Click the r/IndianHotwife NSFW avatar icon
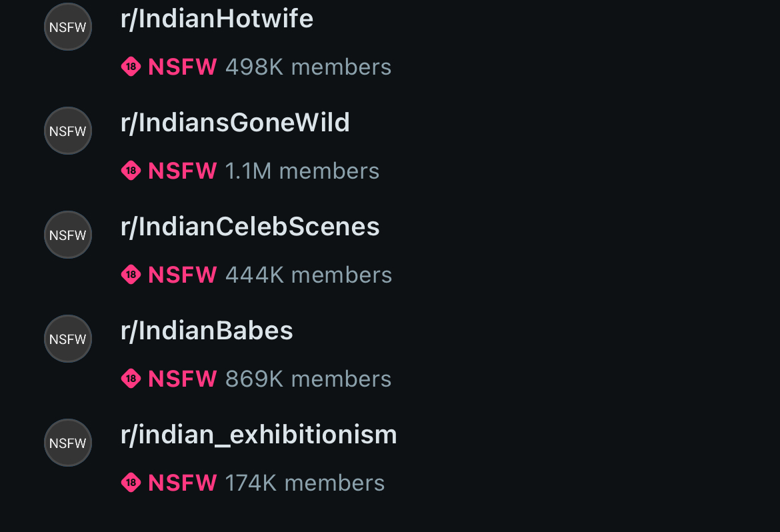The width and height of the screenshot is (780, 532). click(x=68, y=27)
